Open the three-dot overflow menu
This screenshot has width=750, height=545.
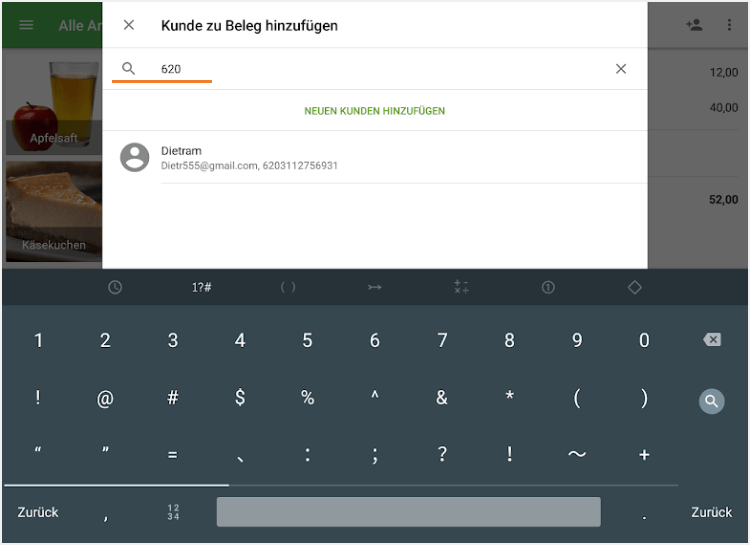(729, 25)
